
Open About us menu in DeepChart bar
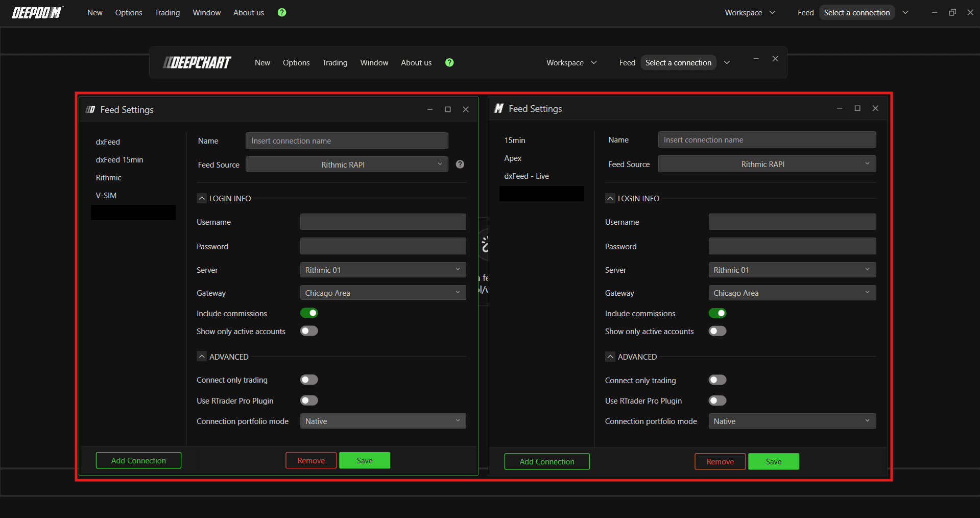(416, 62)
